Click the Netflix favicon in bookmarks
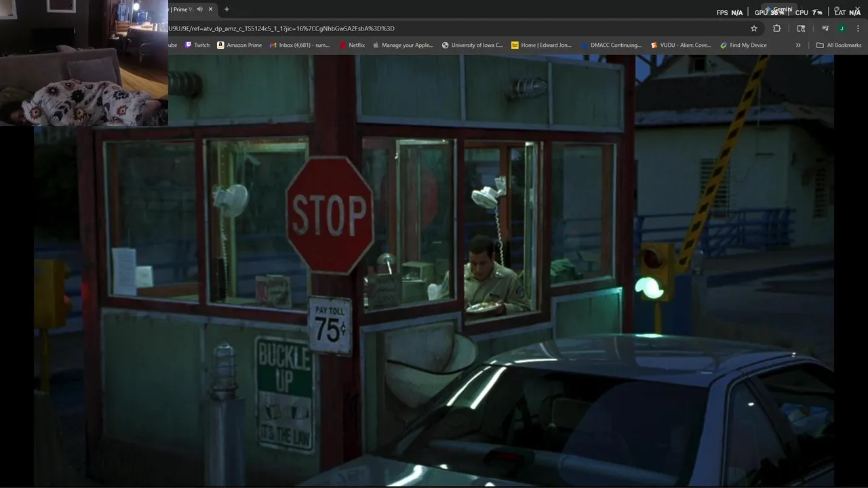Image resolution: width=868 pixels, height=488 pixels. click(x=343, y=45)
